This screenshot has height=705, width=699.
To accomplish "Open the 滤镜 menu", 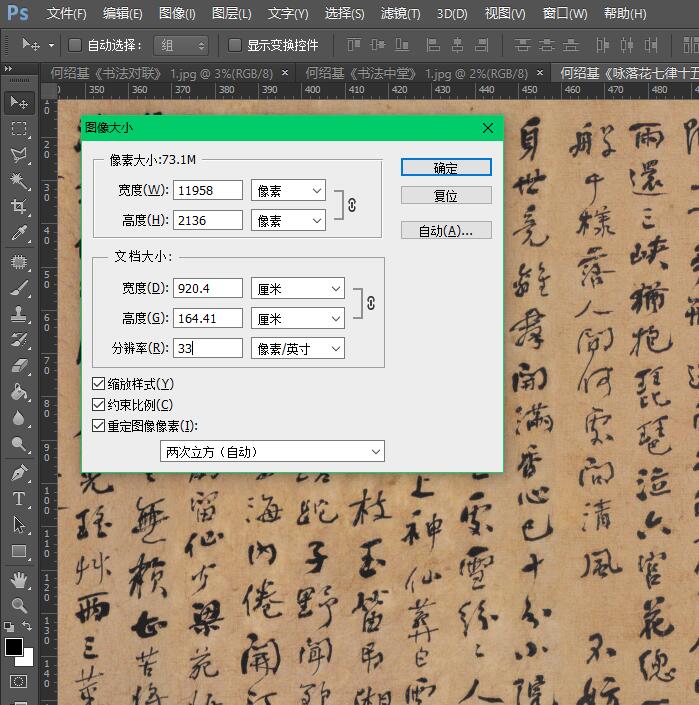I will pos(401,14).
